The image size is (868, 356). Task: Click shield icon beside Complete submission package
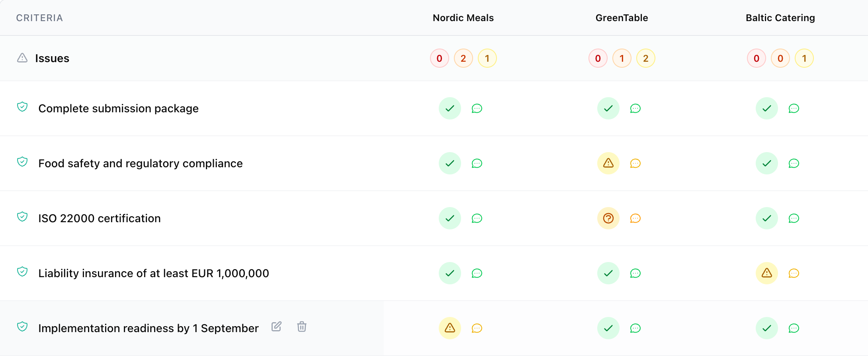click(22, 107)
